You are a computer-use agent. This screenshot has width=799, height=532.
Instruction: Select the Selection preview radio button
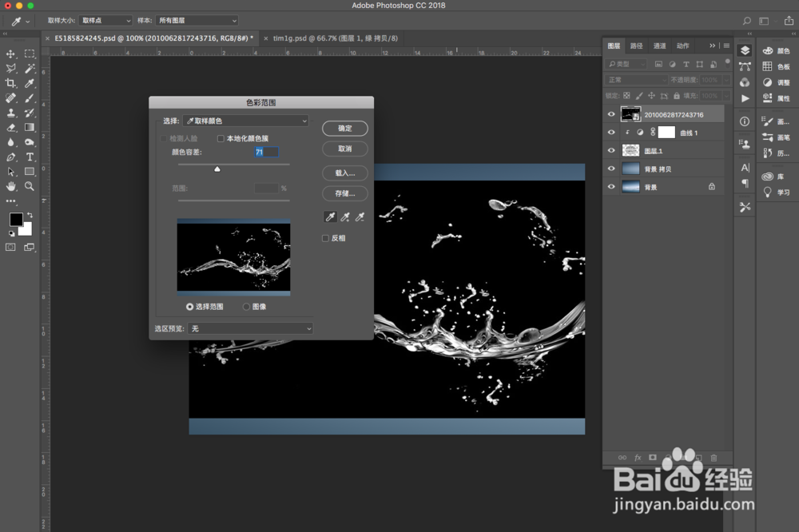click(x=189, y=307)
